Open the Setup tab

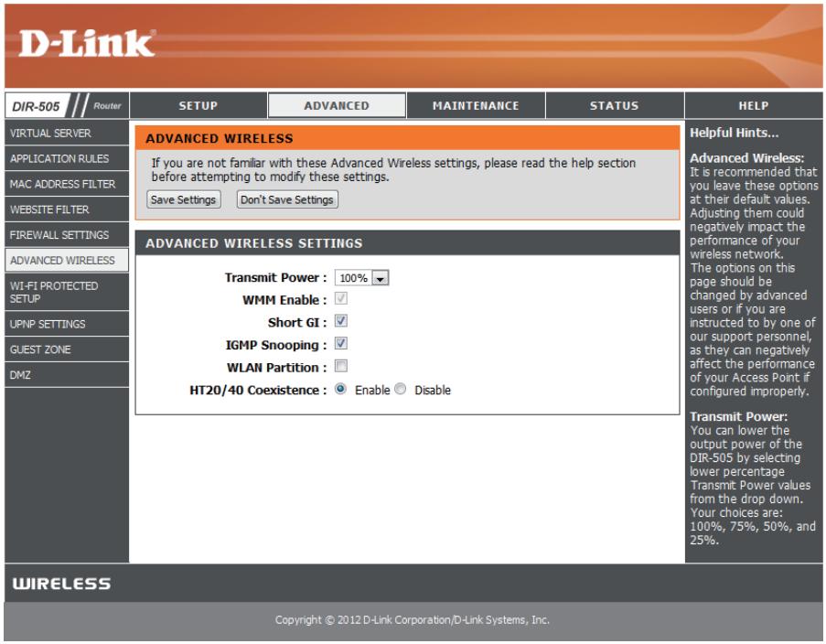tap(198, 105)
